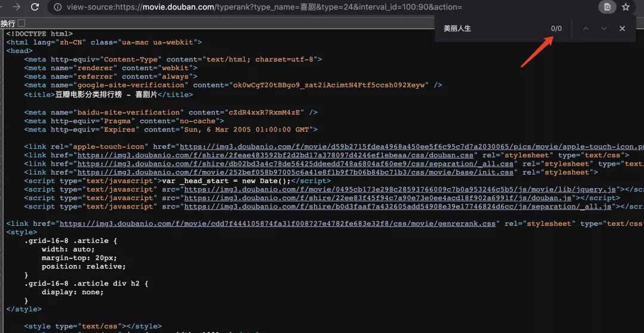Bookmark this page with the star icon
Screen dimensions: 644x333
point(626,7)
